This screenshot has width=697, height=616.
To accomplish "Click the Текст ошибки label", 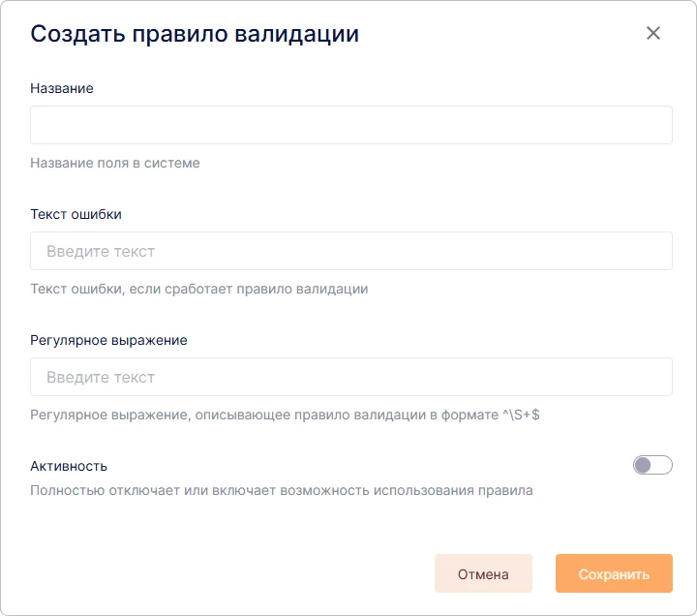I will coord(76,214).
